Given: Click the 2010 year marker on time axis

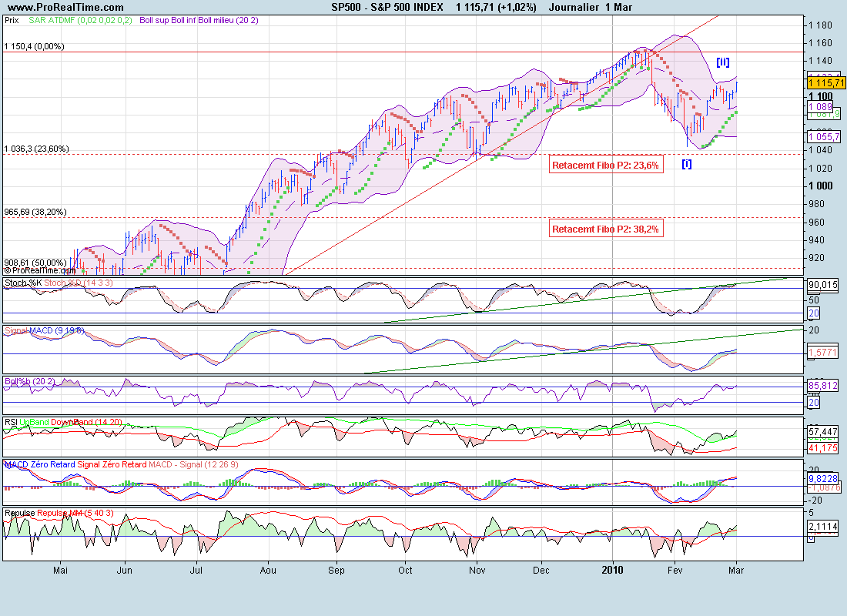Looking at the screenshot, I should tap(612, 570).
